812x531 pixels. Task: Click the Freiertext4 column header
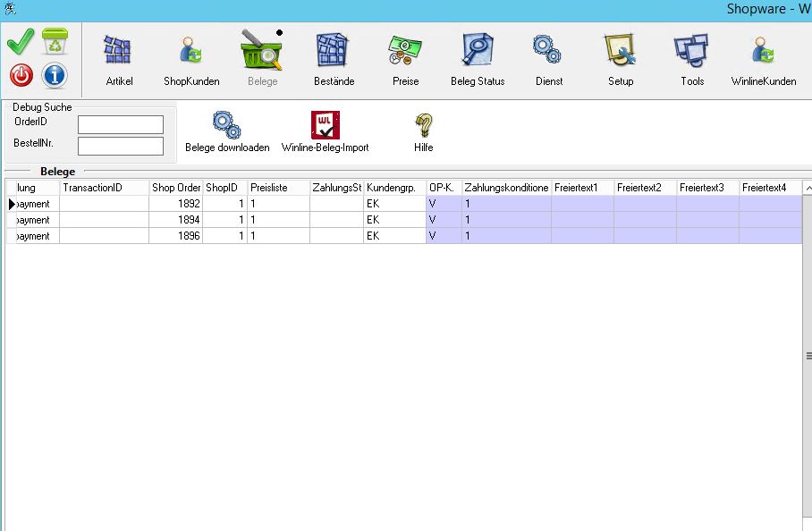pos(771,188)
